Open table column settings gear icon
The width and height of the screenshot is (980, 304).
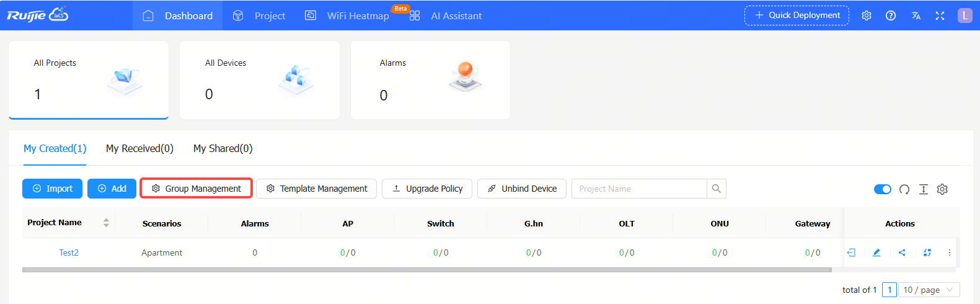(x=942, y=189)
